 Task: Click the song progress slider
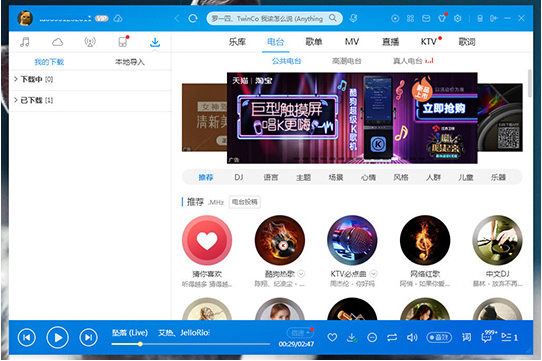[190, 344]
